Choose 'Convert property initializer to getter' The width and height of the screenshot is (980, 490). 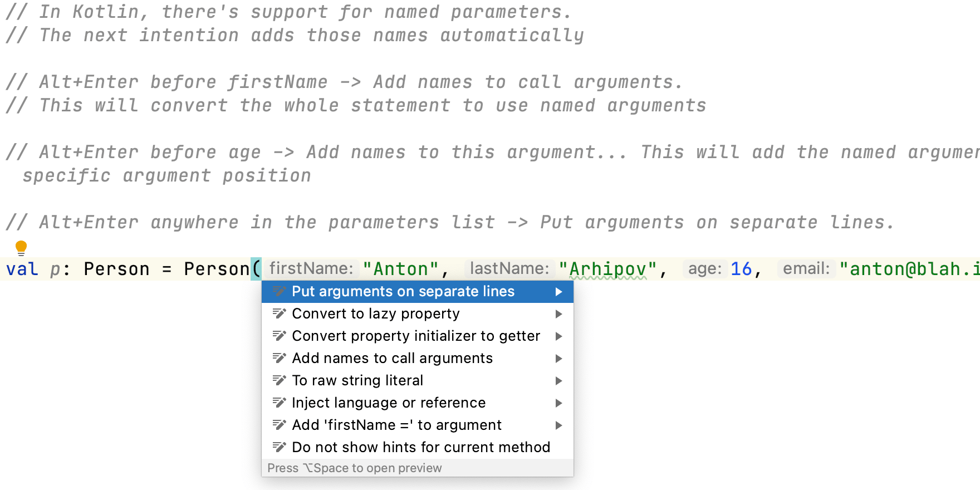[415, 336]
